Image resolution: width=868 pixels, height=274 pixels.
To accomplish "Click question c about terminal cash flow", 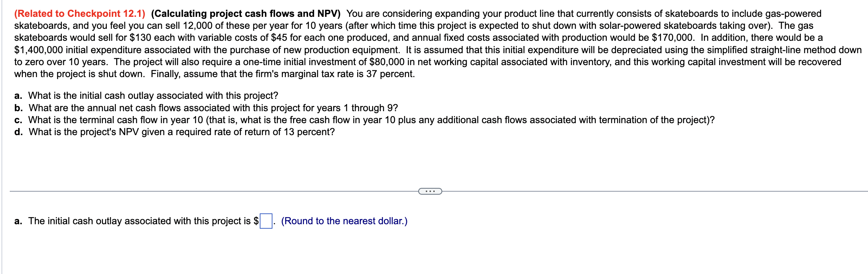I will pyautogui.click(x=364, y=120).
